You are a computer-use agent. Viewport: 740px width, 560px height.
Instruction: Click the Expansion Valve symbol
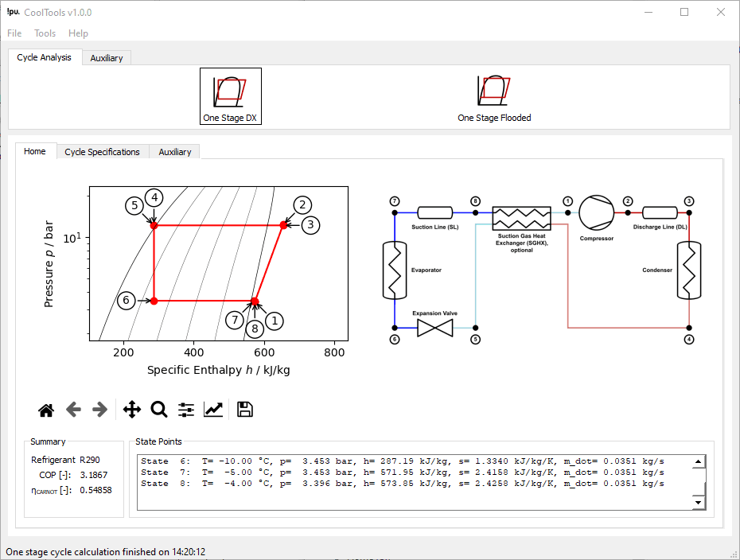point(435,328)
